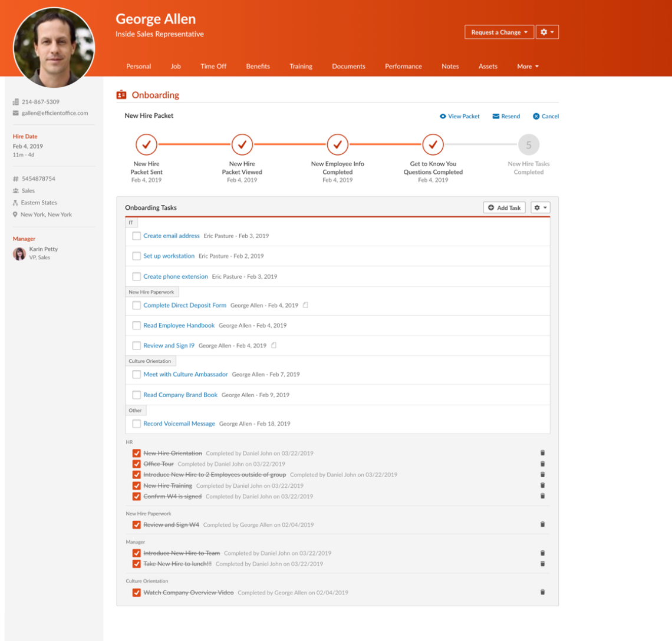This screenshot has width=672, height=641.
Task: Check the Create email address task
Action: pyautogui.click(x=136, y=236)
